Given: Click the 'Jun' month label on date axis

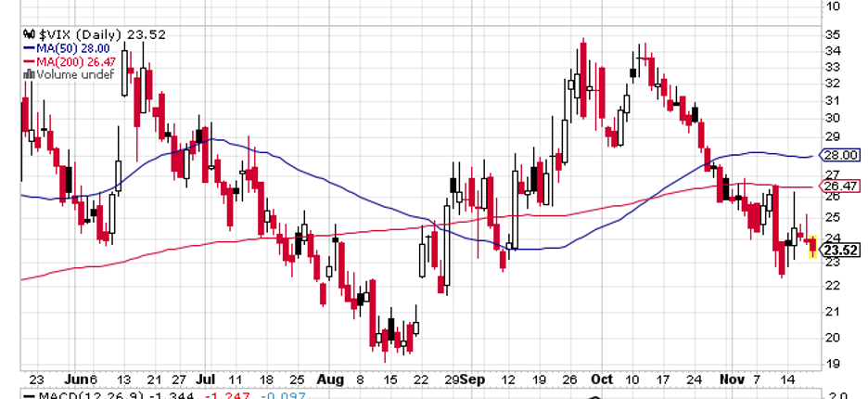Looking at the screenshot, I should pyautogui.click(x=76, y=380).
